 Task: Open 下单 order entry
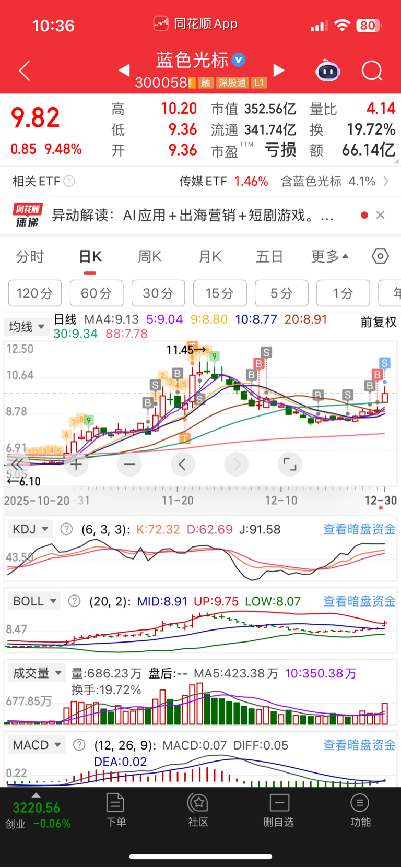(115, 810)
